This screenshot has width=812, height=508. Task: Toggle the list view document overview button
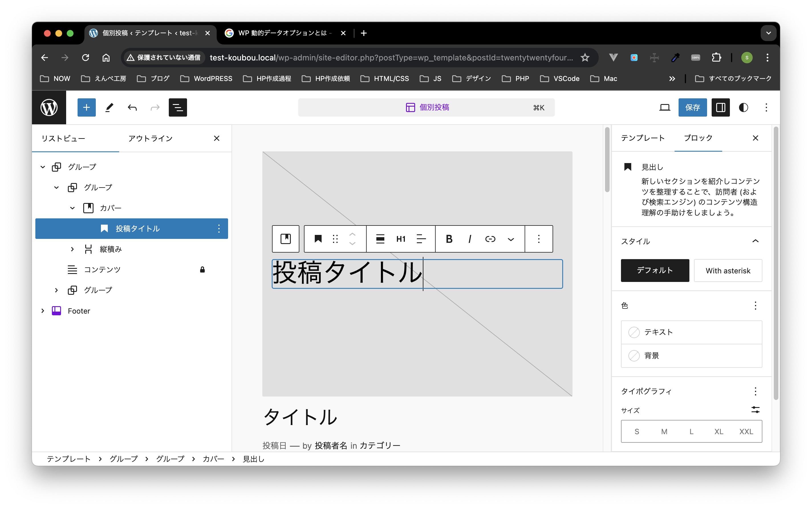pyautogui.click(x=178, y=107)
